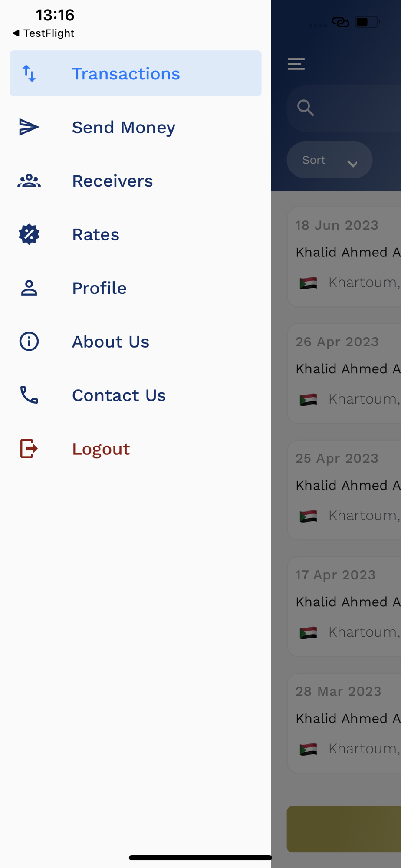Tap the Profile person icon

29,288
